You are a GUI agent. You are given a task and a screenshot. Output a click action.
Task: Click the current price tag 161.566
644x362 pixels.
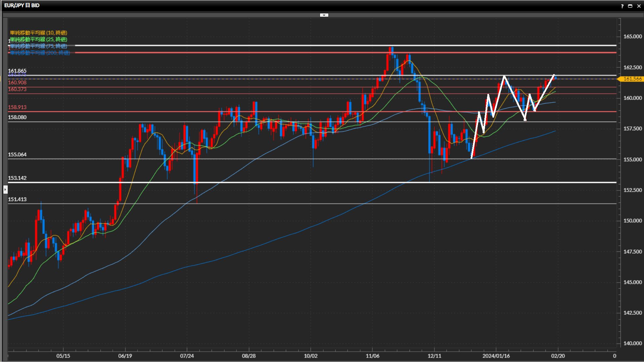[632, 79]
